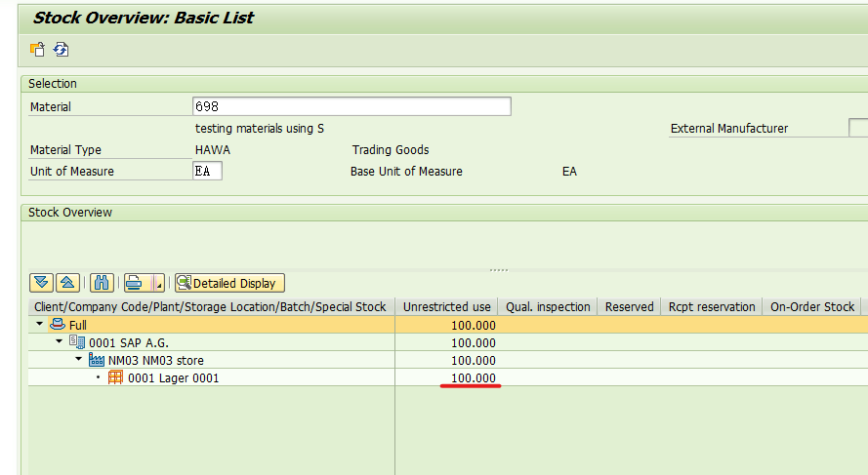The image size is (868, 475).
Task: Open the dropdown arrow beside the print icon
Action: [x=159, y=284]
